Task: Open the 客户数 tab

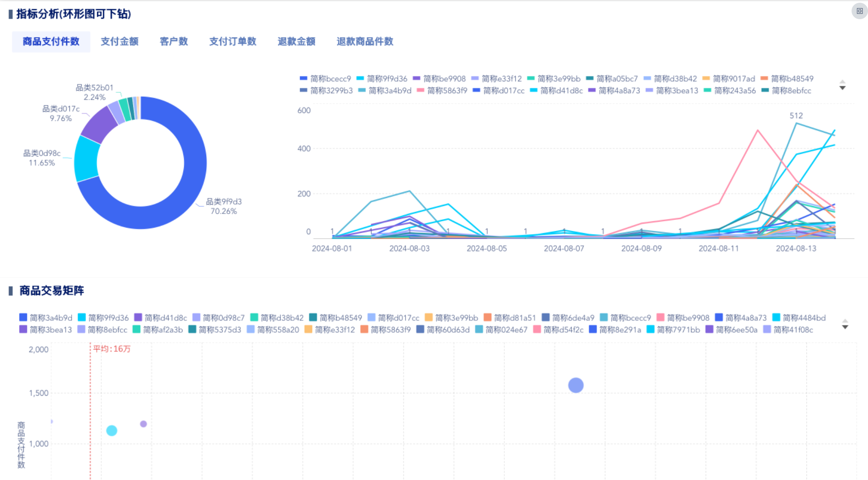Action: (x=173, y=42)
